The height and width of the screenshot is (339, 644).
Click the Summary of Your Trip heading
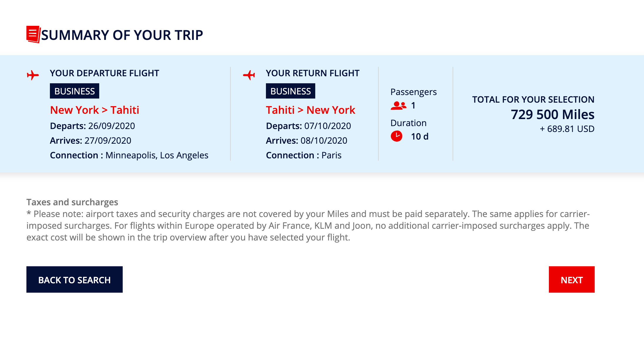pyautogui.click(x=122, y=35)
